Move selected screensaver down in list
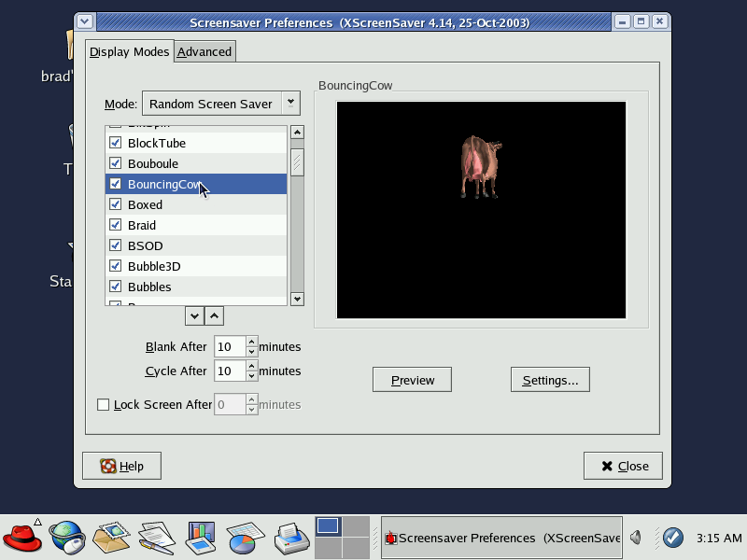Viewport: 747px width, 560px height. click(194, 316)
